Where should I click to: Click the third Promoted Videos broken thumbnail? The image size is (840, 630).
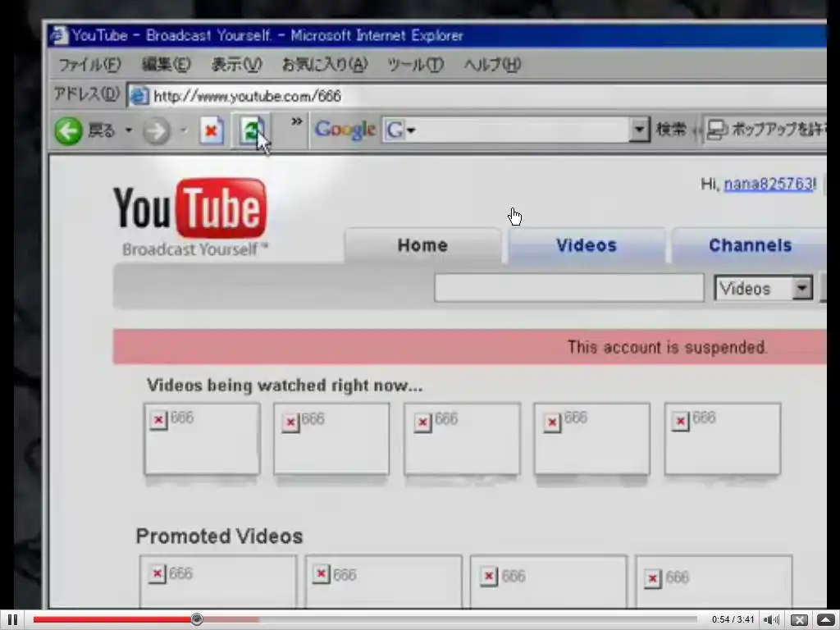point(548,582)
